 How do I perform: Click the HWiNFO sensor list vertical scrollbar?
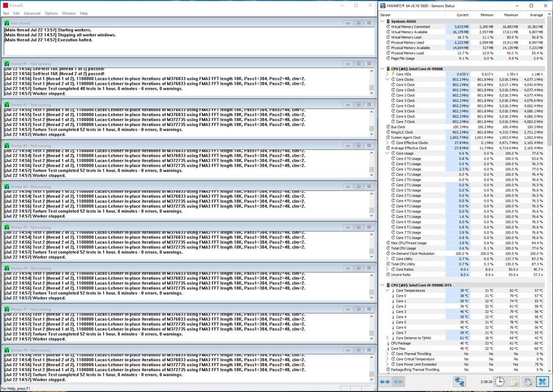coord(549,82)
